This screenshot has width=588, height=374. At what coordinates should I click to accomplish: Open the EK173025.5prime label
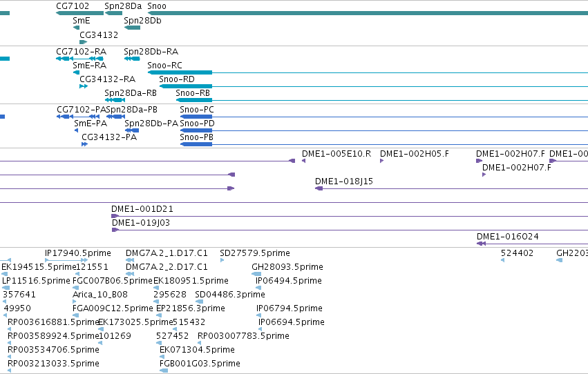pyautogui.click(x=135, y=323)
